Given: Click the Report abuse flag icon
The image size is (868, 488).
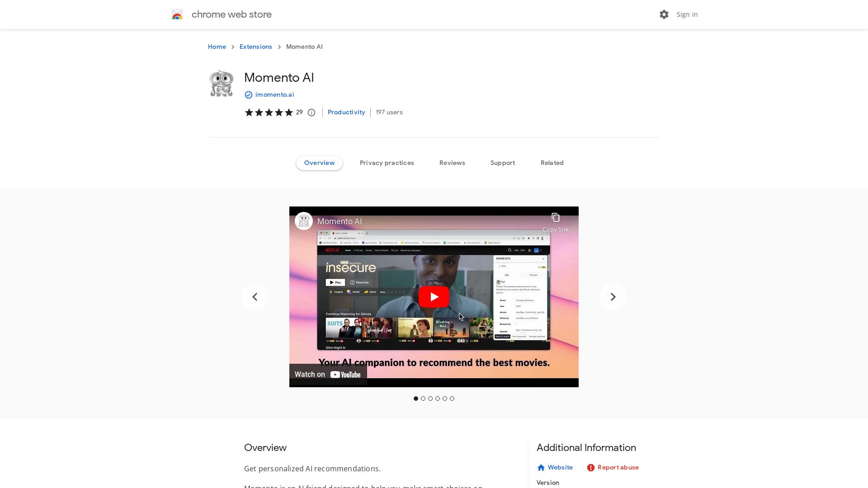Looking at the screenshot, I should point(591,467).
